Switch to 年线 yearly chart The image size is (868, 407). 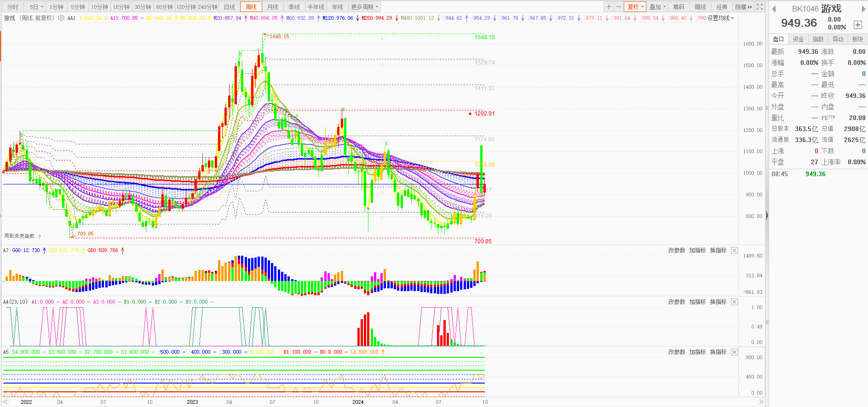pos(338,7)
